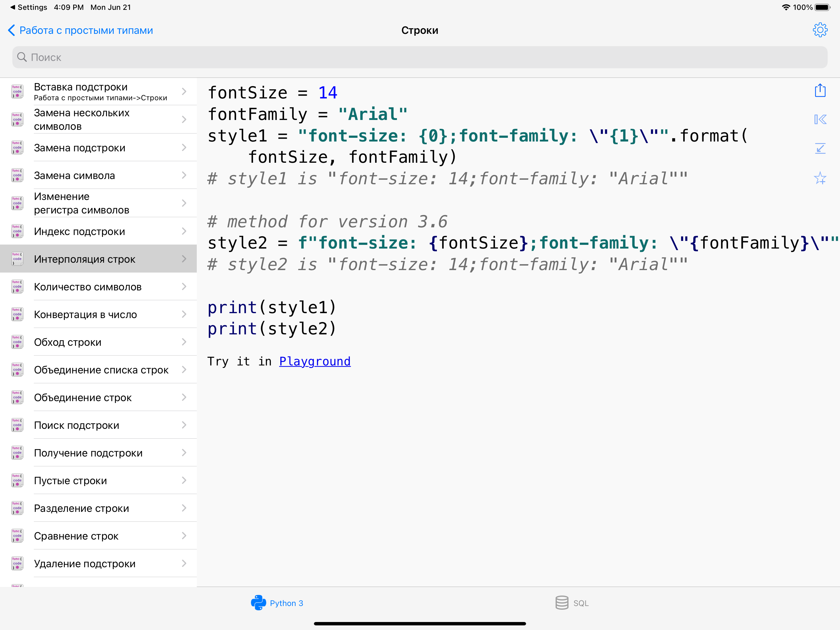840x630 pixels.
Task: Click code icon beside Изменение регистра символов
Action: (17, 203)
